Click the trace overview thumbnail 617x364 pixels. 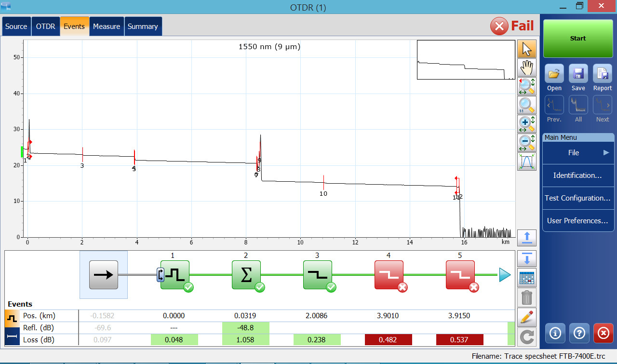coord(466,60)
